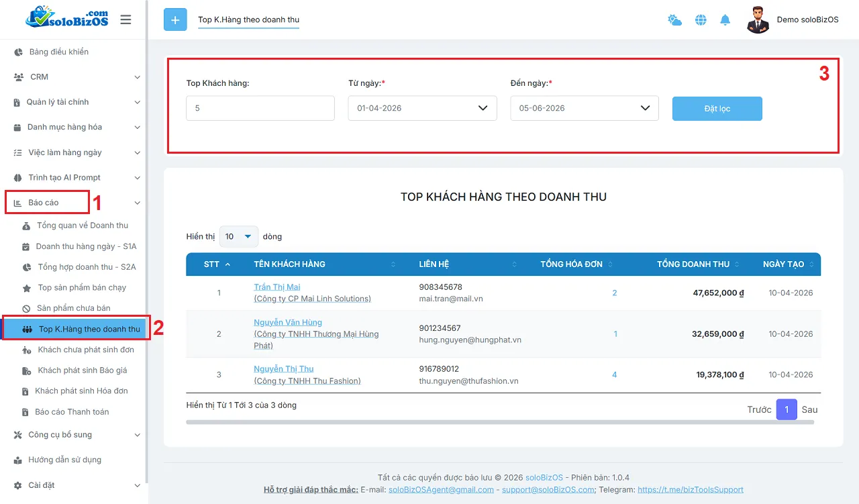Click the Công cụ bổ sung tools icon
The width and height of the screenshot is (859, 504).
18,435
